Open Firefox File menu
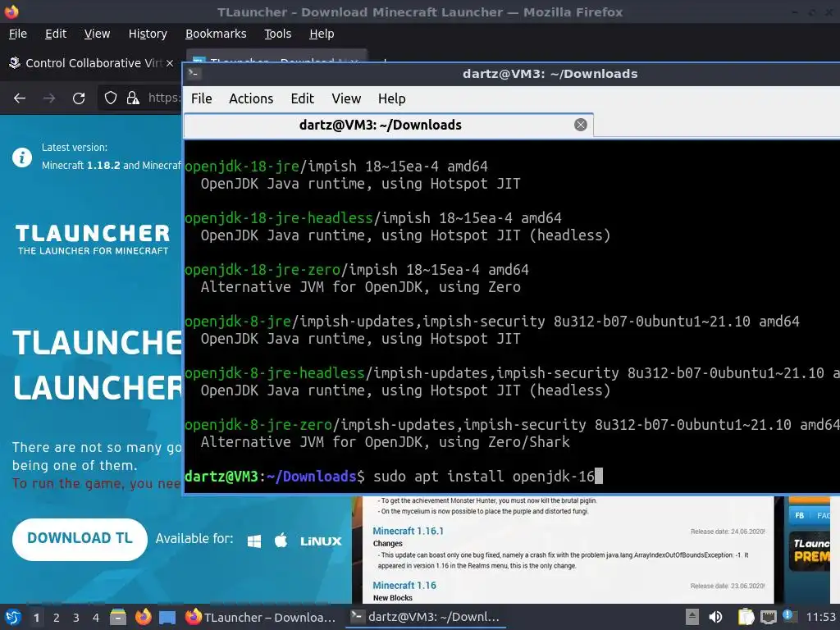The image size is (840, 630). click(18, 34)
